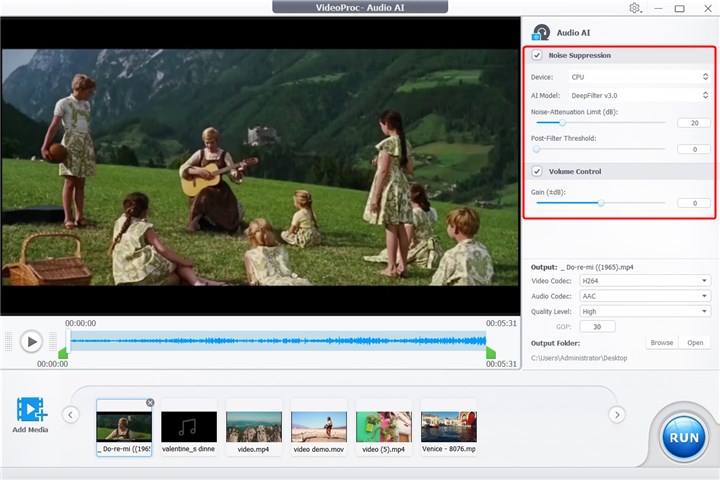Image resolution: width=720 pixels, height=480 pixels.
Task: Disable the Volume Control checkbox
Action: pos(537,171)
